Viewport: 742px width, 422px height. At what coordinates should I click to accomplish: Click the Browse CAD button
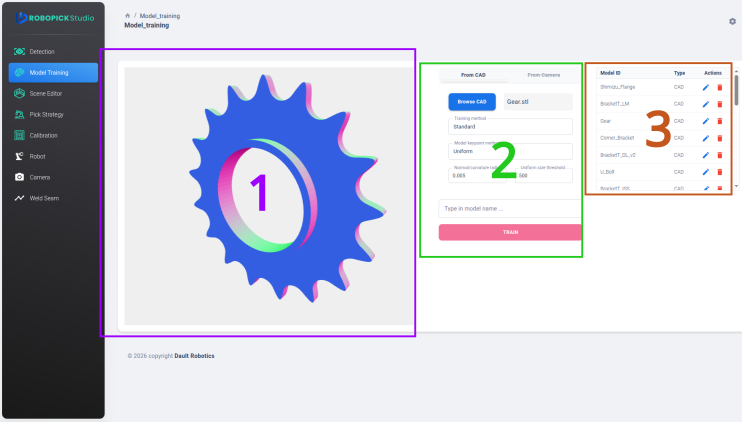pyautogui.click(x=472, y=102)
